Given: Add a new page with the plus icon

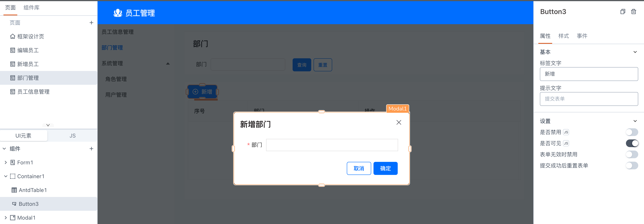Looking at the screenshot, I should [x=91, y=23].
